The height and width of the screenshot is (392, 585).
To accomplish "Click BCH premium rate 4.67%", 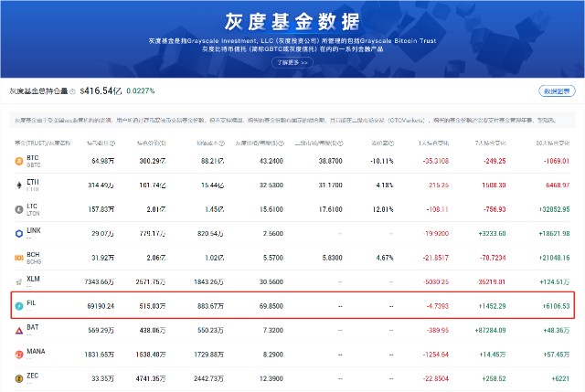I will point(385,258).
